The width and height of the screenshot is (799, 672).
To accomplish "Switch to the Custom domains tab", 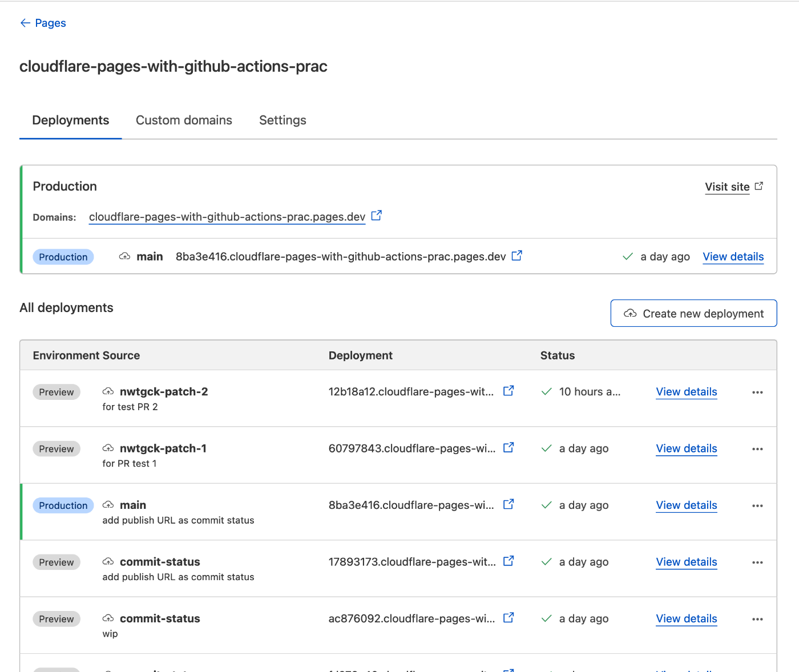I will click(x=184, y=120).
